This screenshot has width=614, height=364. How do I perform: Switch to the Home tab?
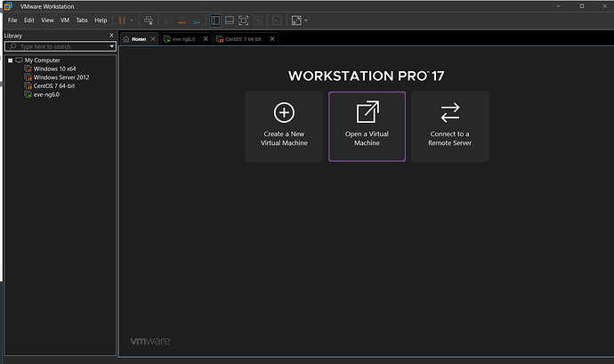point(139,39)
